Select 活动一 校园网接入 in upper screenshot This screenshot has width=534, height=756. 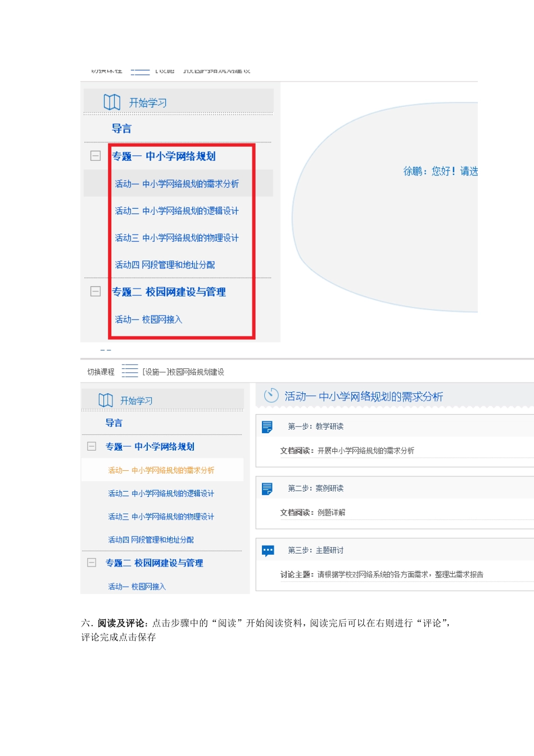(x=148, y=319)
